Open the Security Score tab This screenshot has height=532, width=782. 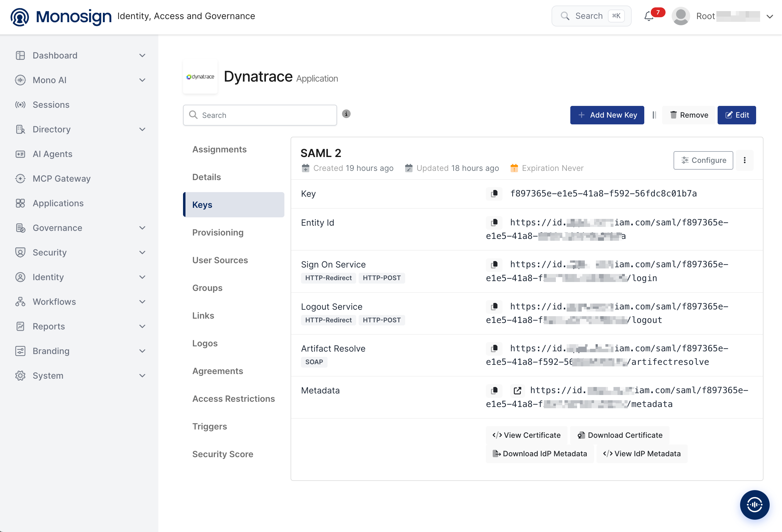[234, 454]
